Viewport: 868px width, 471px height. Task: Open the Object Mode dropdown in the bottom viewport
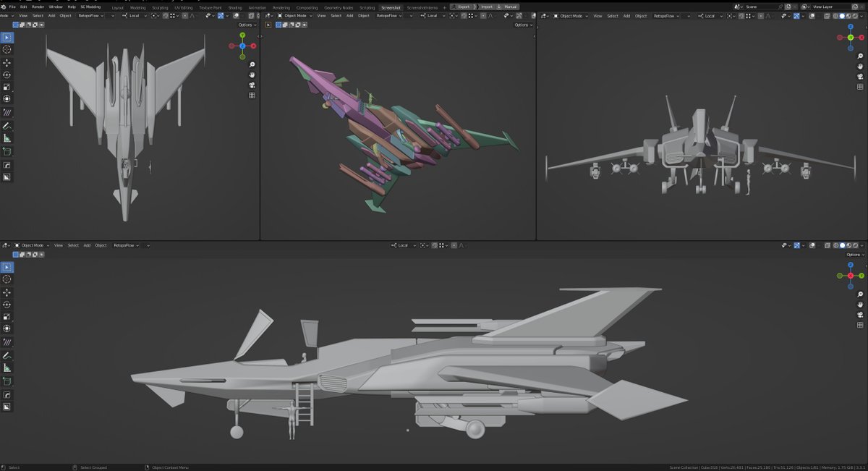tap(33, 245)
